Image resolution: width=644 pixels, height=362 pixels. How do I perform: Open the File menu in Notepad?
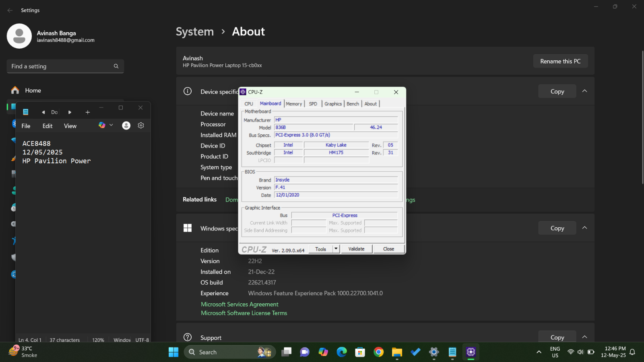(x=26, y=126)
